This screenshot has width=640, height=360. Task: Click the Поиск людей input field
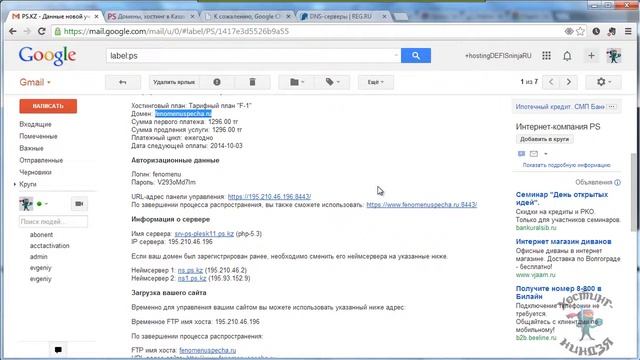[53, 222]
